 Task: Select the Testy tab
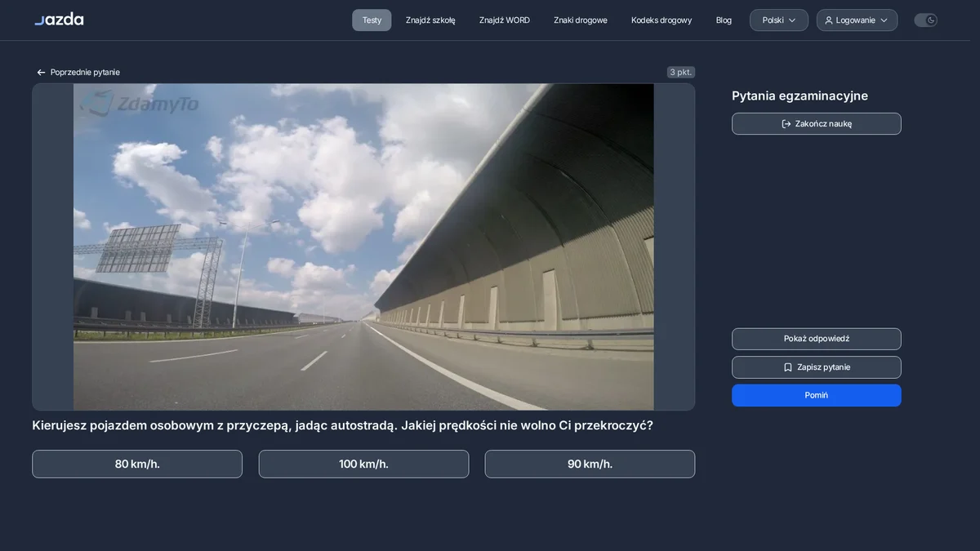click(372, 20)
